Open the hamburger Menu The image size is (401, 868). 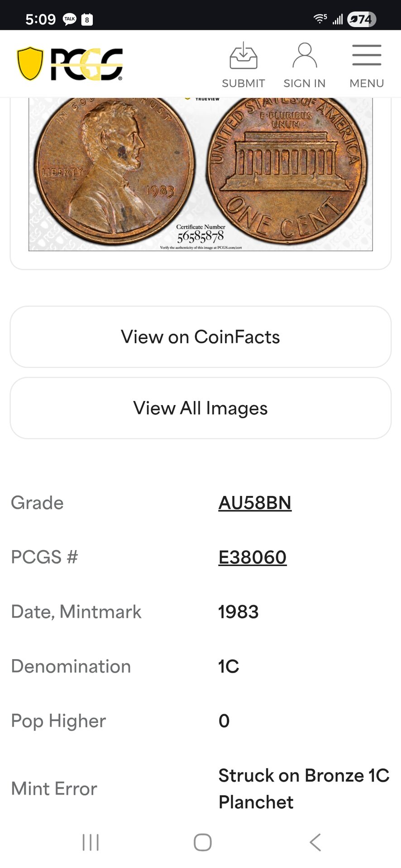[367, 56]
